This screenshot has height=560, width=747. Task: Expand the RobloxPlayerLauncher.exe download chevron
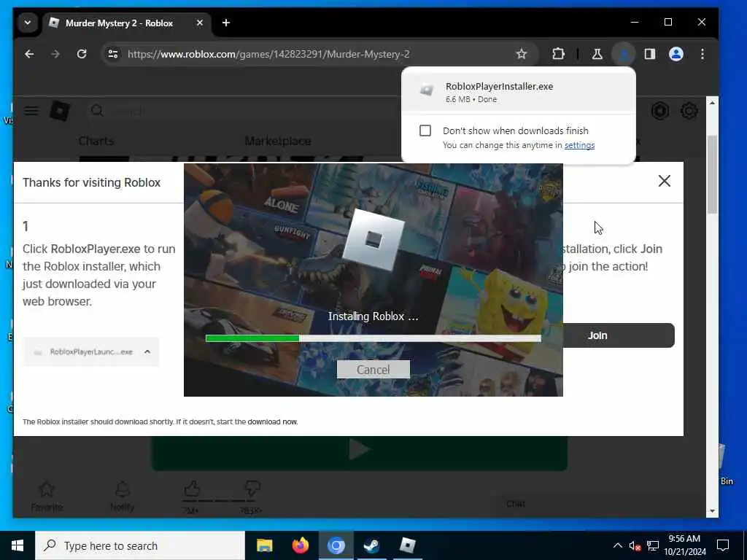(x=147, y=352)
